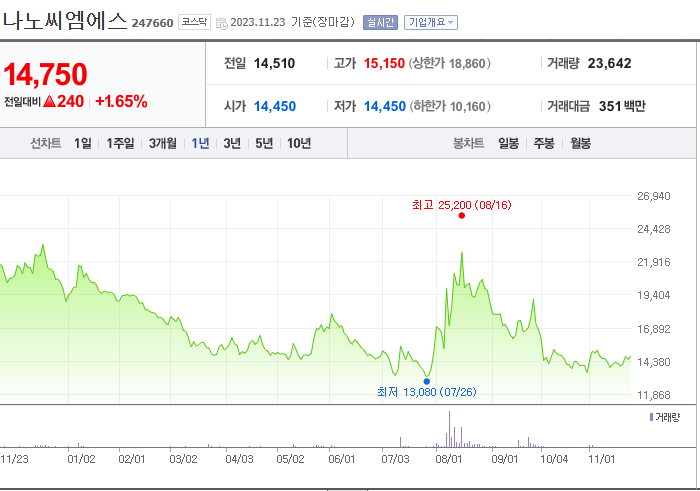
Task: Click the trading value 351 백만
Action: (x=622, y=106)
